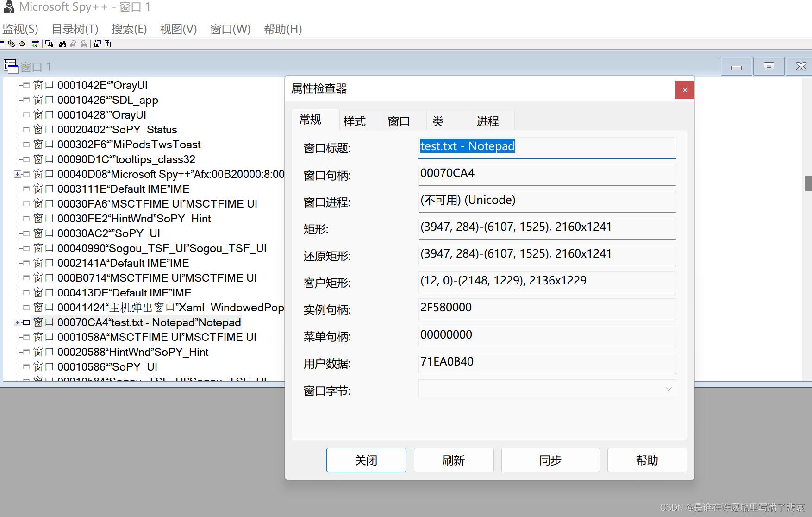Click the 窗口标题 field showing test.txt - Notepad

pyautogui.click(x=547, y=147)
